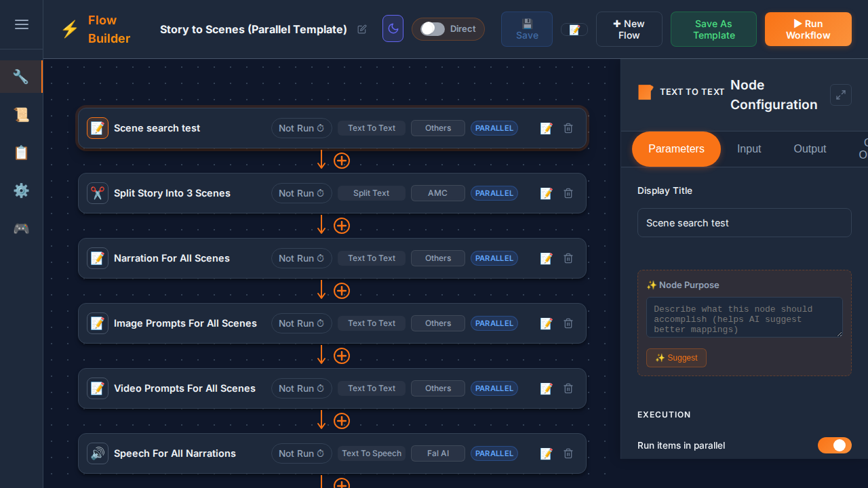This screenshot has width=868, height=488.
Task: Expand the Video Prompts For All Scenes node
Action: pyautogui.click(x=184, y=388)
